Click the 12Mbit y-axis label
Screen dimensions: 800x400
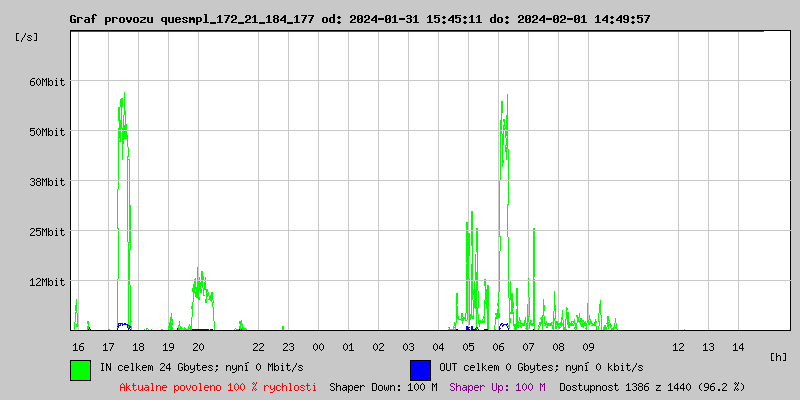point(46,282)
